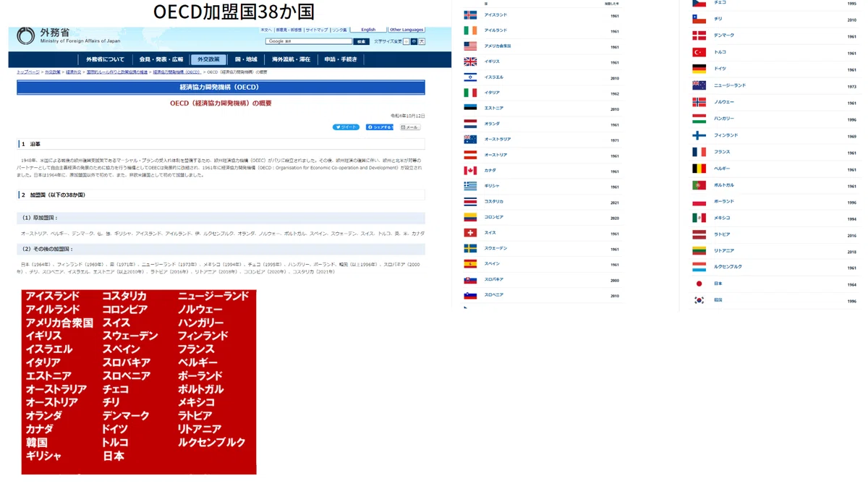
Task: Open the メキシコ country link
Action: click(x=722, y=218)
